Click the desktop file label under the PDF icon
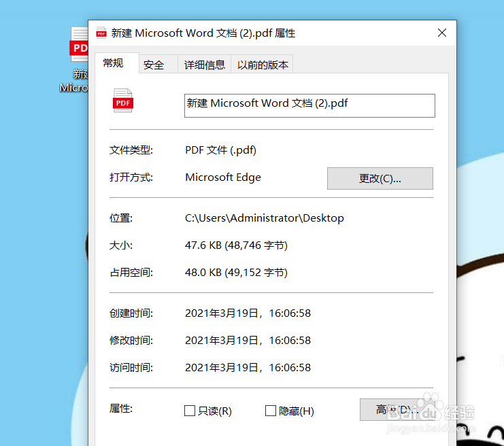Image resolution: width=504 pixels, height=446 pixels. pos(74,81)
